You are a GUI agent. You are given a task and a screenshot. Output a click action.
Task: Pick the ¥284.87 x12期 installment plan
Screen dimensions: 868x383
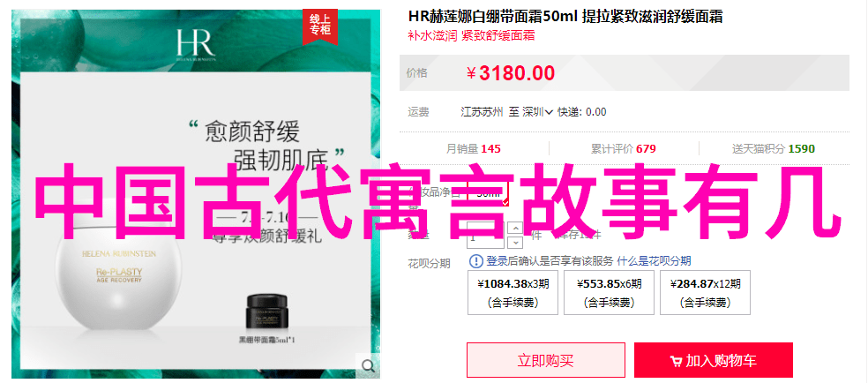706,292
